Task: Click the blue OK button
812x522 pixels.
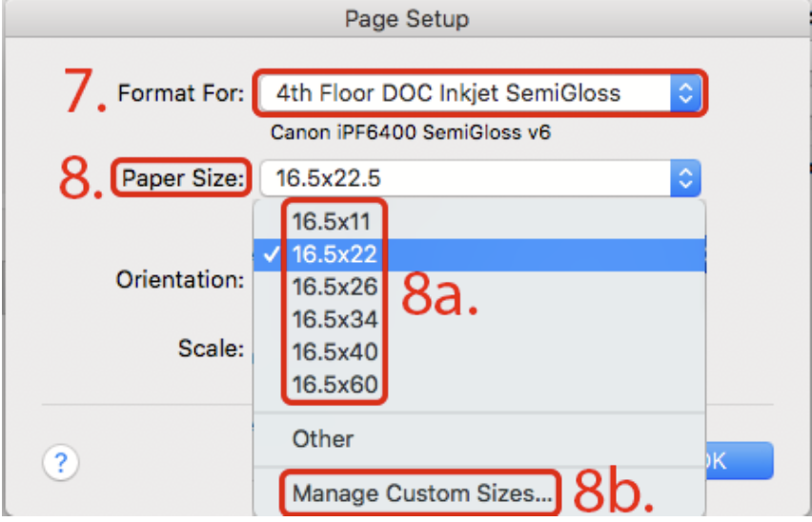Action: point(740,460)
